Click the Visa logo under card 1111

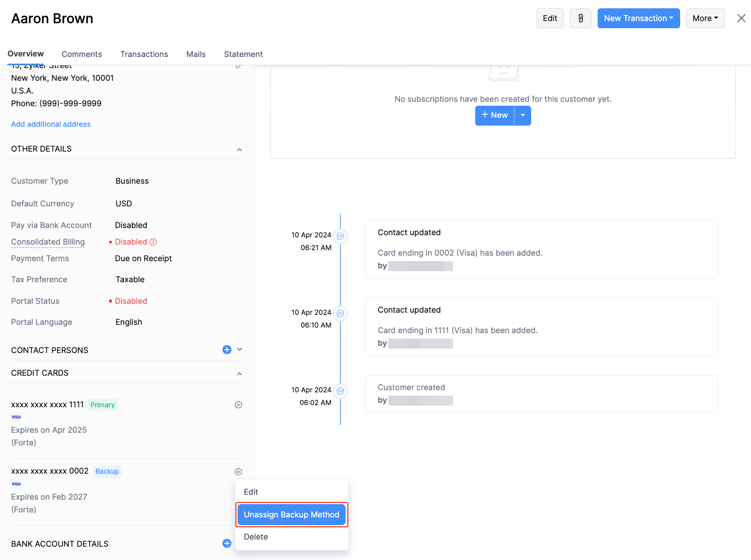tap(16, 417)
